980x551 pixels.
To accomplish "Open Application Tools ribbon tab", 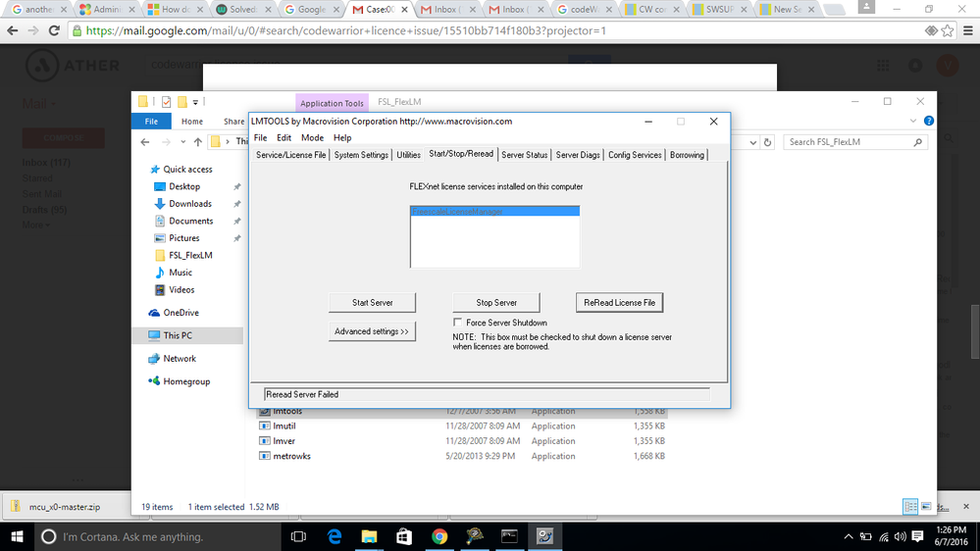I will [332, 102].
